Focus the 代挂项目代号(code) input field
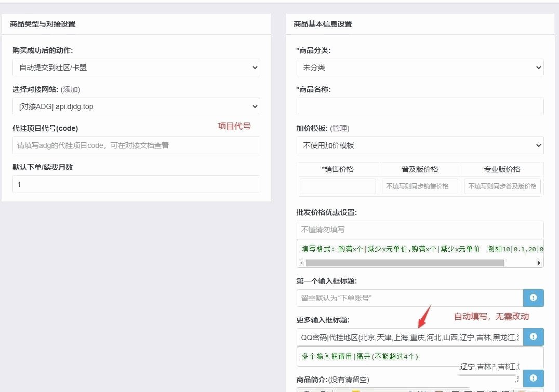 [x=136, y=145]
